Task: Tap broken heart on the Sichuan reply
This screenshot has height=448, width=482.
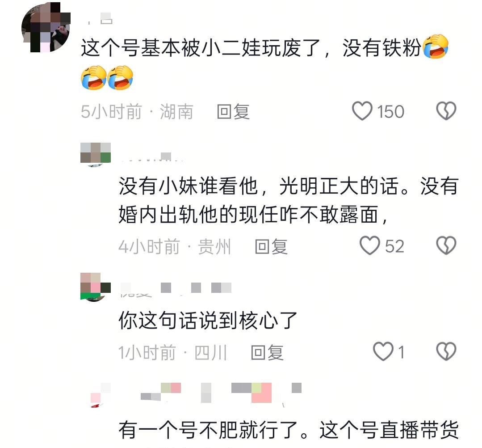Action: (446, 351)
